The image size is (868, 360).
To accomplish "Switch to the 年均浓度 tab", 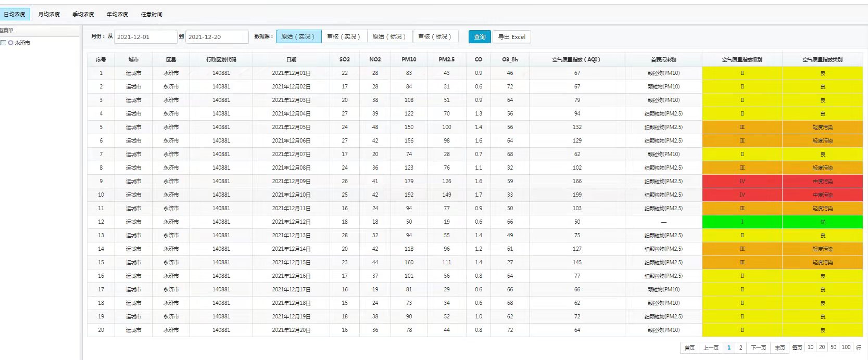I will pyautogui.click(x=118, y=14).
